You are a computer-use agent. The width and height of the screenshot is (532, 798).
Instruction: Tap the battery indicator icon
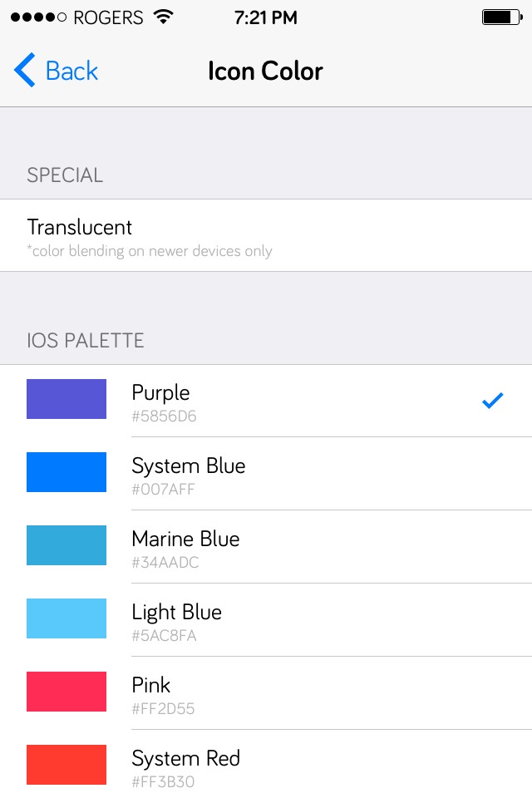[500, 17]
